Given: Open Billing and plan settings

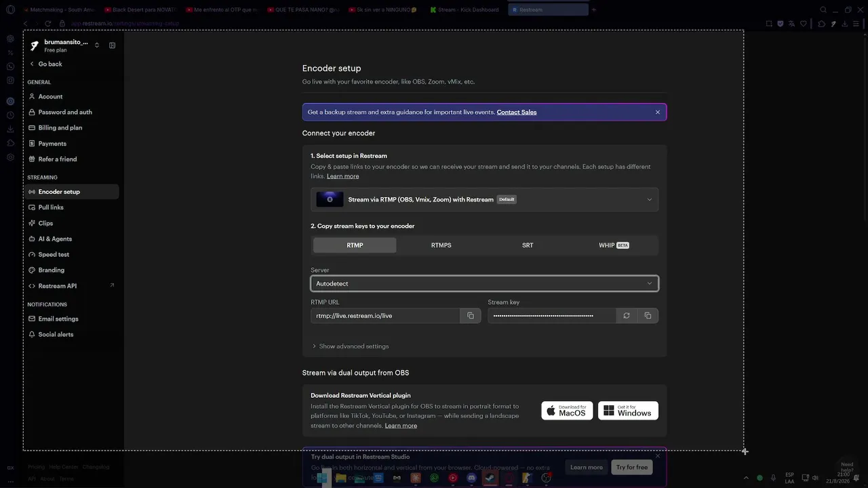Looking at the screenshot, I should (x=72, y=128).
